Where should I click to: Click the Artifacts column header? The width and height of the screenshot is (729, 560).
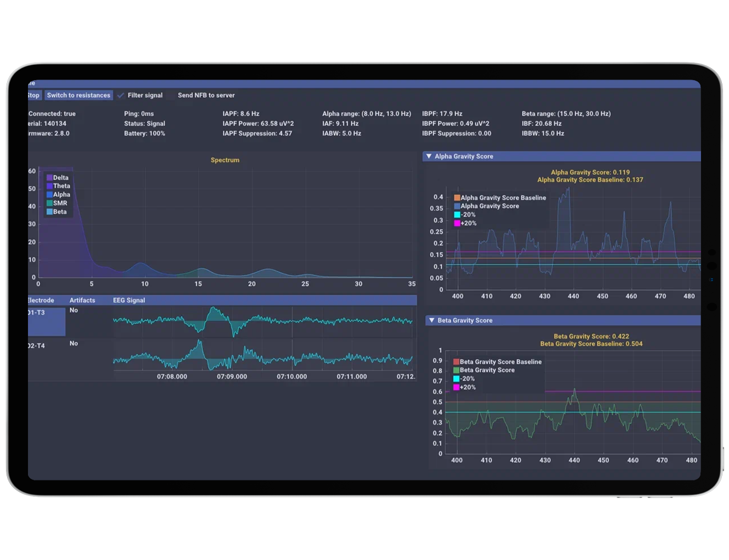[x=82, y=301]
